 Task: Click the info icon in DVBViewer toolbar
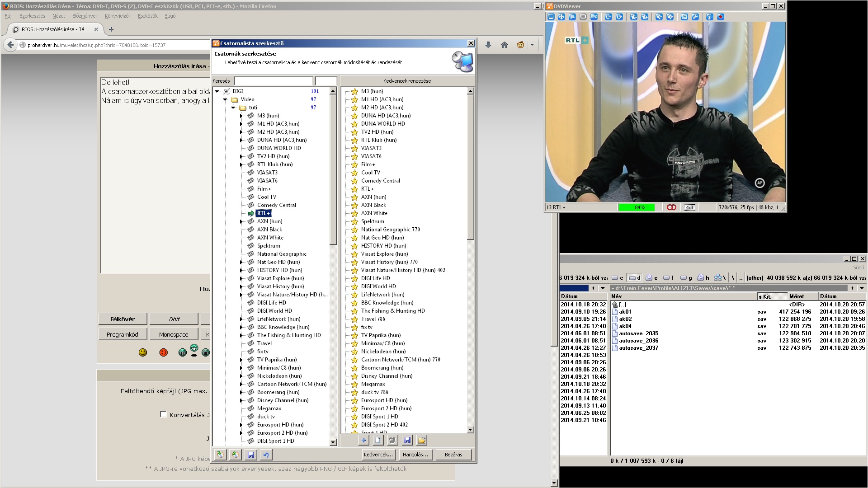pos(710,17)
